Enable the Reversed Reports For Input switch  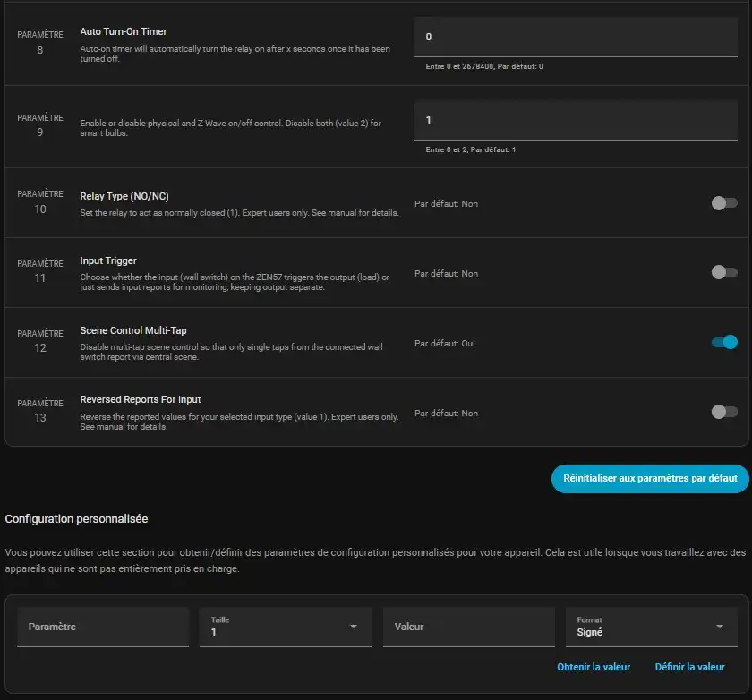[723, 412]
